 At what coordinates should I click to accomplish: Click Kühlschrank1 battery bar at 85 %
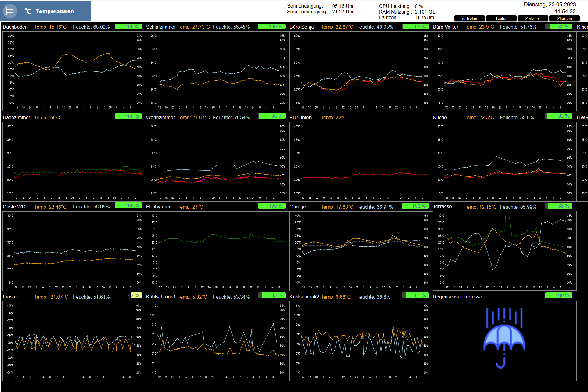(x=272, y=295)
